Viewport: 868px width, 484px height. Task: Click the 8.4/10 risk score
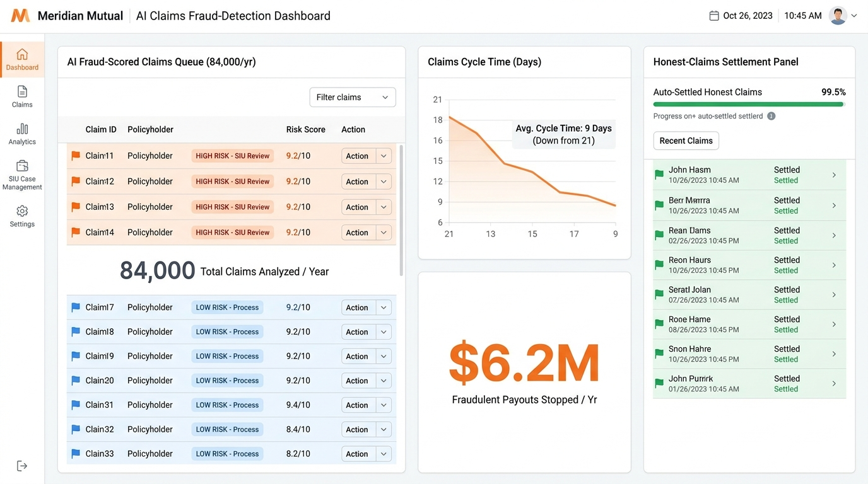[298, 429]
